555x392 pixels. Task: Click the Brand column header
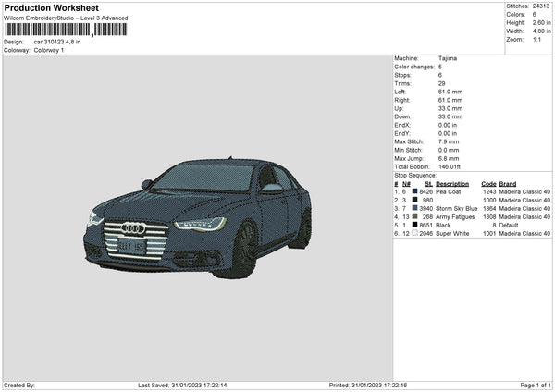coord(511,183)
